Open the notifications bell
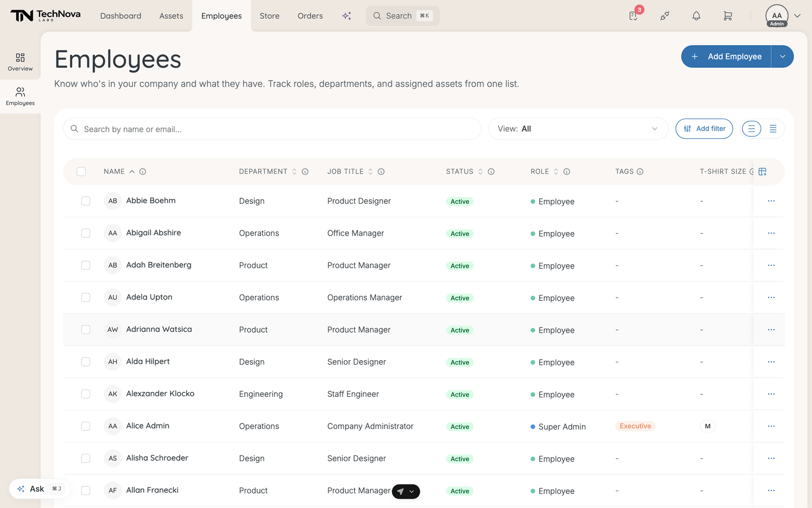812x508 pixels. [696, 16]
